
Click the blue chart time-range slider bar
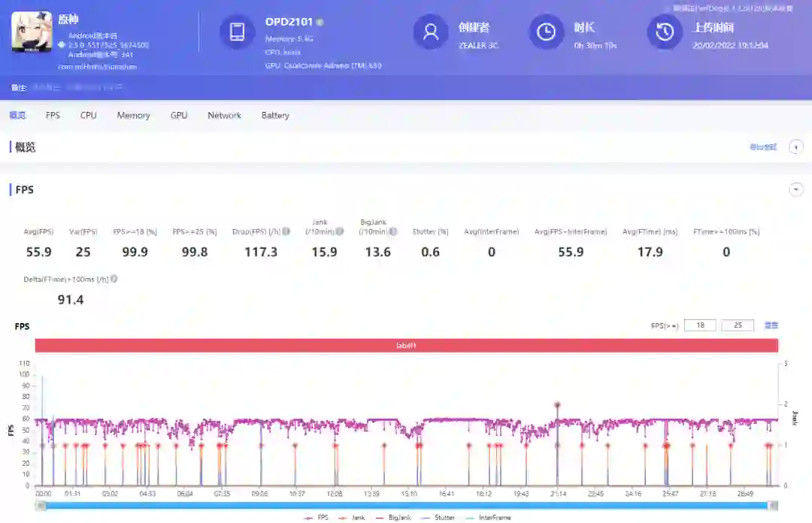tap(407, 506)
